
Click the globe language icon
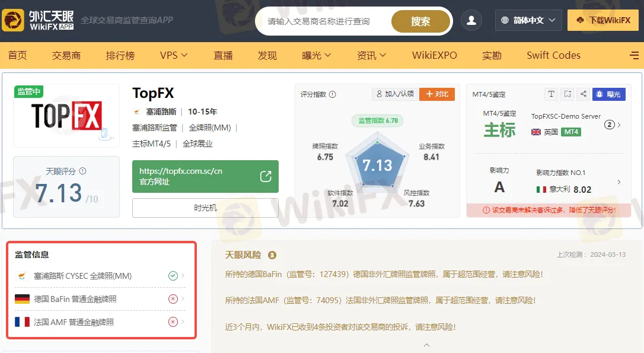pos(505,20)
